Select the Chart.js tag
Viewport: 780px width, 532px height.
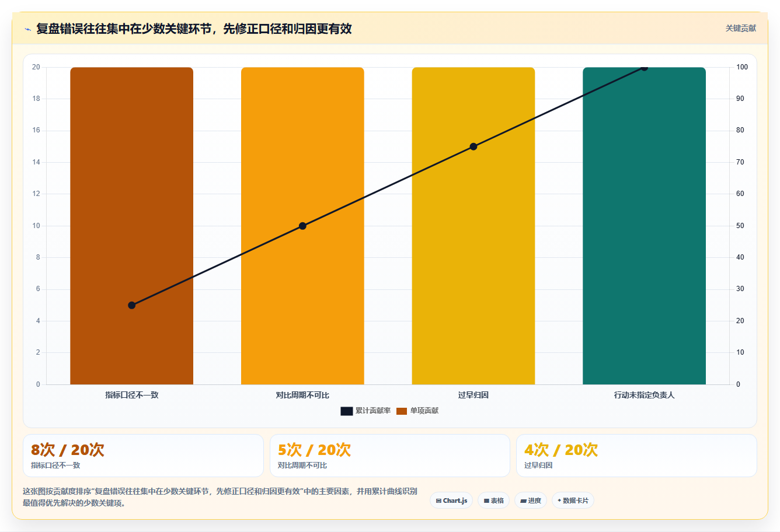pos(451,501)
